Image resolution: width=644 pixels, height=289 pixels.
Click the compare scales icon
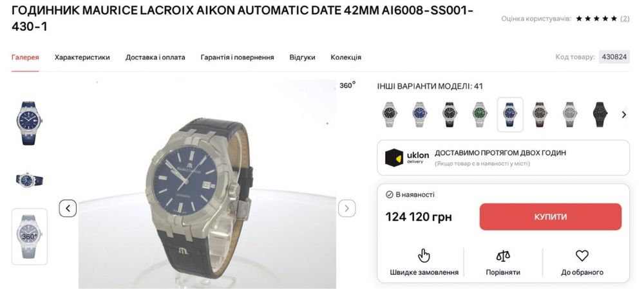503,256
